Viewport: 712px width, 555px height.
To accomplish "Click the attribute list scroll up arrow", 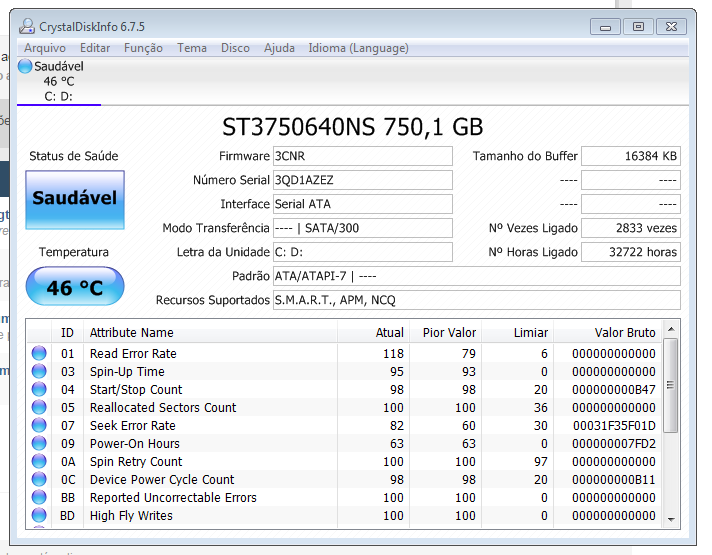I will coord(671,329).
